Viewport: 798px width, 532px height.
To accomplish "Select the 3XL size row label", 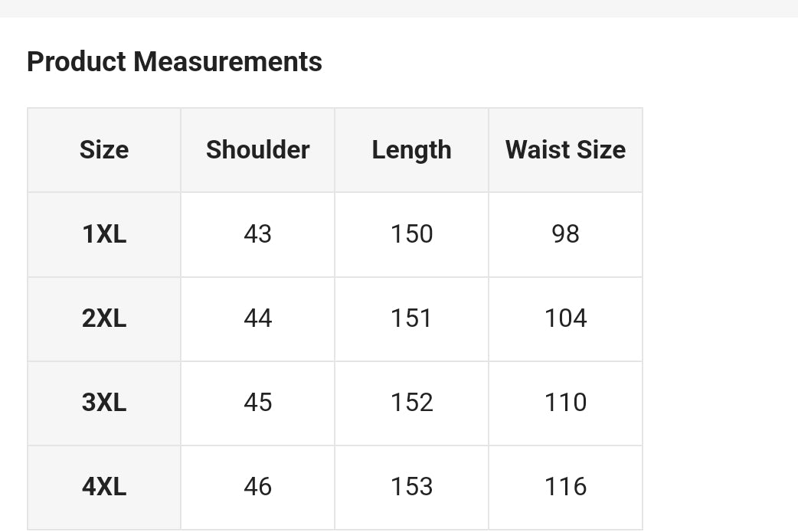I will (x=104, y=403).
